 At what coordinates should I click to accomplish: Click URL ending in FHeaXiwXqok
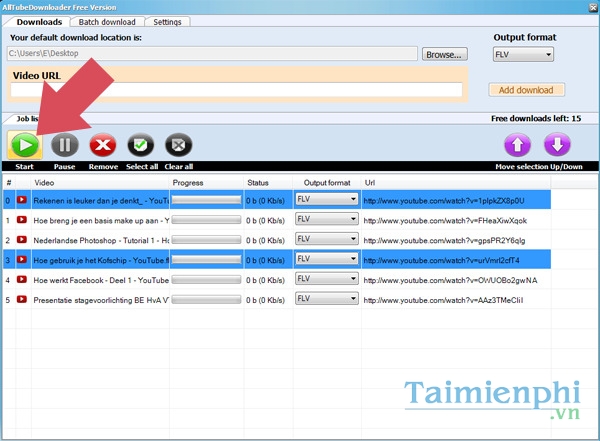(445, 220)
